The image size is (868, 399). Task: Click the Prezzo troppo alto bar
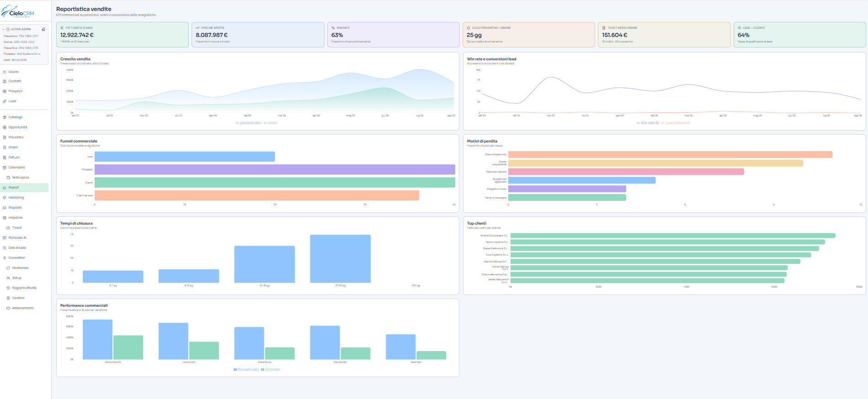[670, 155]
